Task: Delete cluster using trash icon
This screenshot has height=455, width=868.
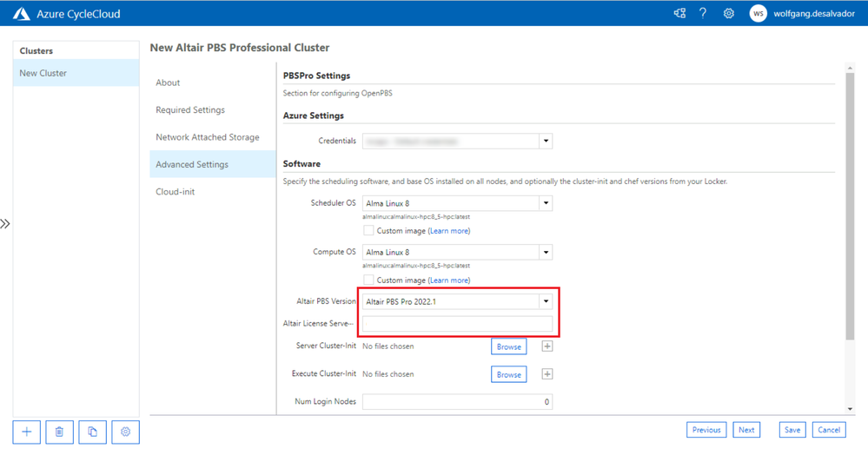Action: [x=59, y=432]
